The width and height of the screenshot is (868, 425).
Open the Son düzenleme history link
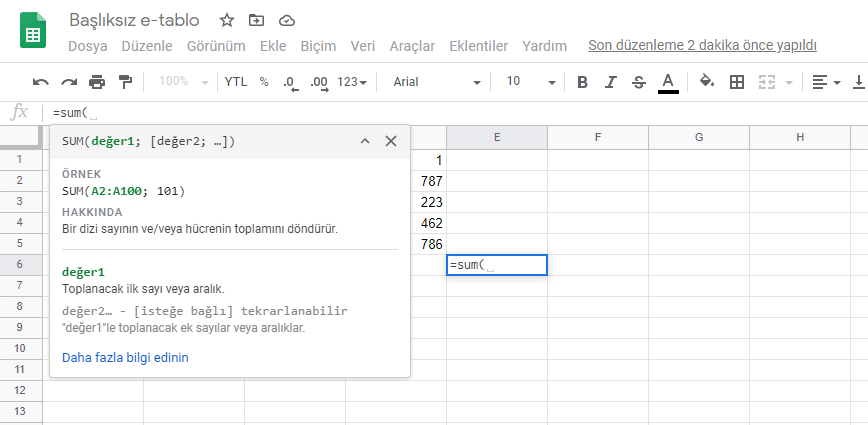(x=702, y=45)
